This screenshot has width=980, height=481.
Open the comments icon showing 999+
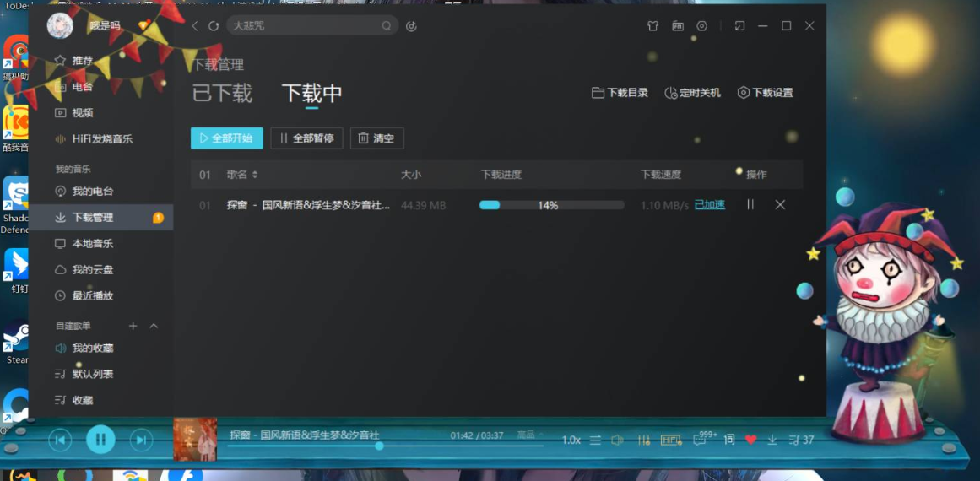(701, 440)
